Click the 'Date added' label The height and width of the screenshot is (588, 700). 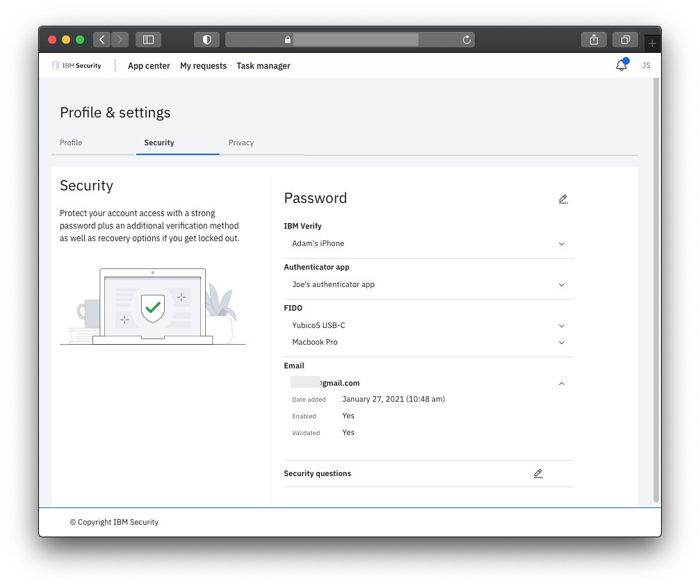[x=309, y=400]
